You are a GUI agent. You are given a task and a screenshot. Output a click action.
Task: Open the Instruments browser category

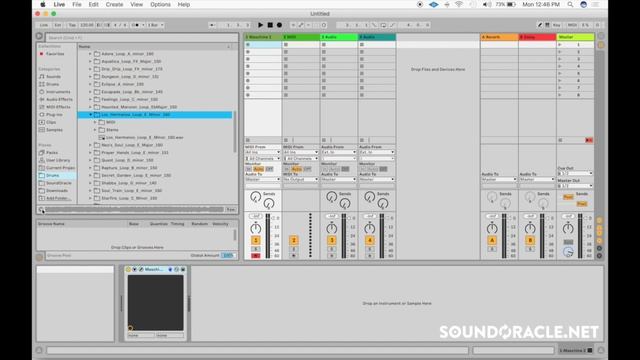coord(58,92)
